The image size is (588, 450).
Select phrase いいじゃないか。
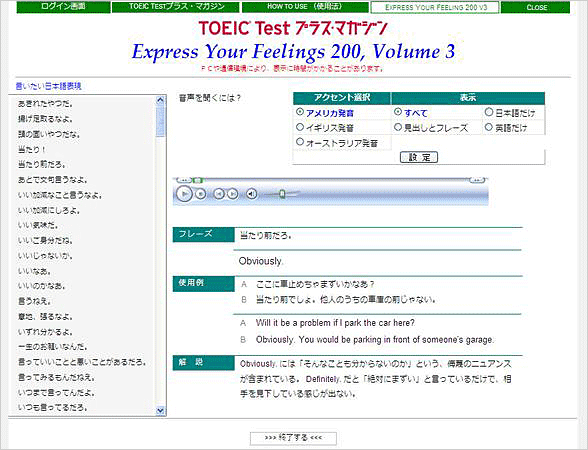(x=45, y=256)
